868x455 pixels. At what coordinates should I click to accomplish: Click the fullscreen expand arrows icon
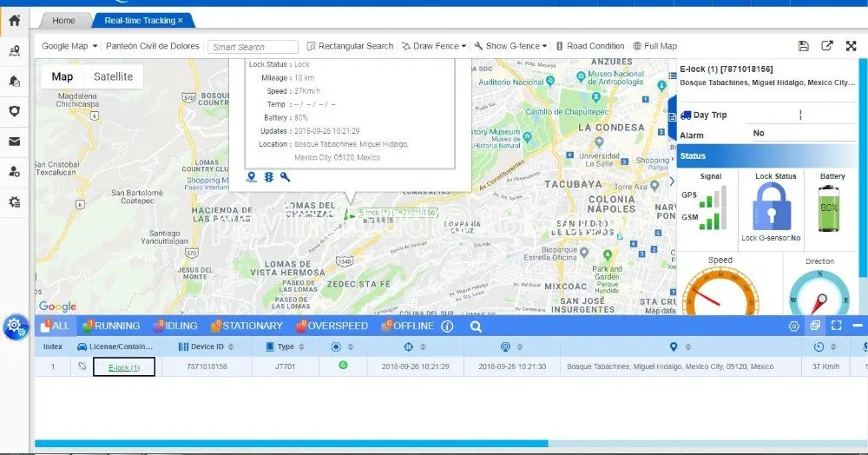(x=852, y=46)
